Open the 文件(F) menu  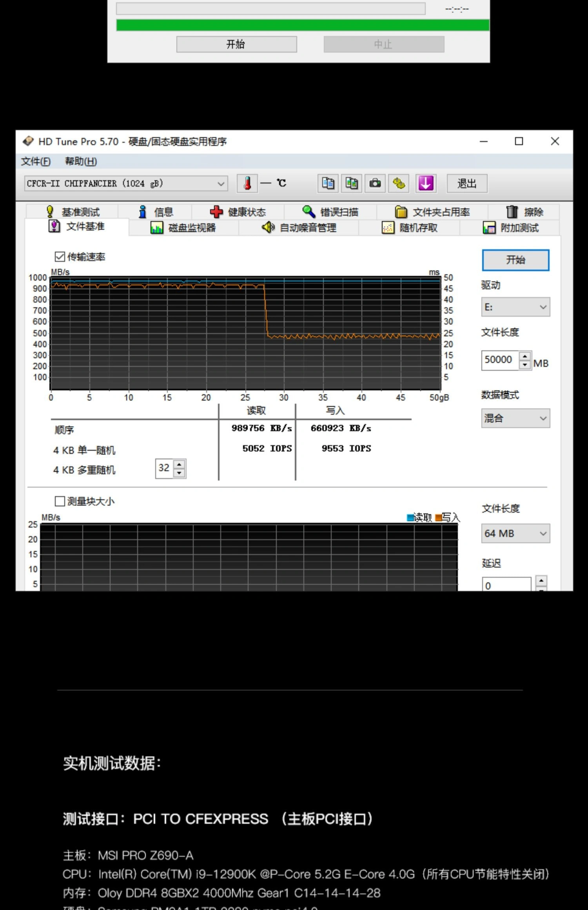coord(36,161)
